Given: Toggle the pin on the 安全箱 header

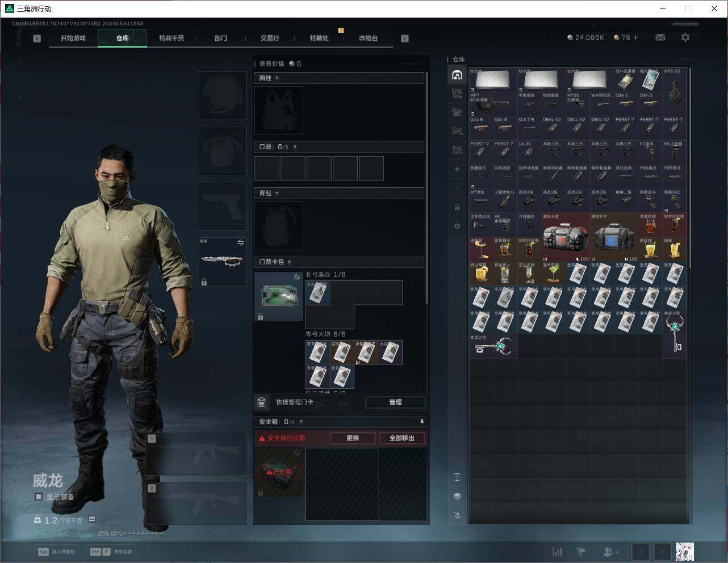Looking at the screenshot, I should 422,422.
